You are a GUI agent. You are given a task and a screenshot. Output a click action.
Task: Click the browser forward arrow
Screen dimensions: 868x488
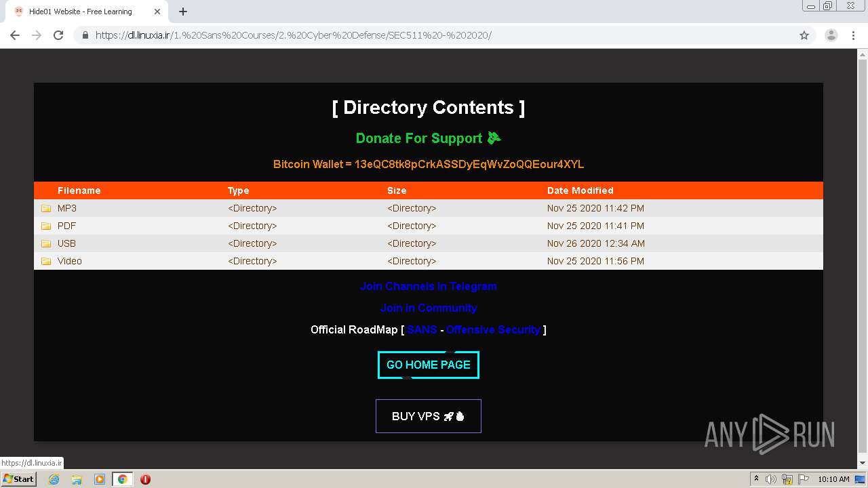click(37, 35)
